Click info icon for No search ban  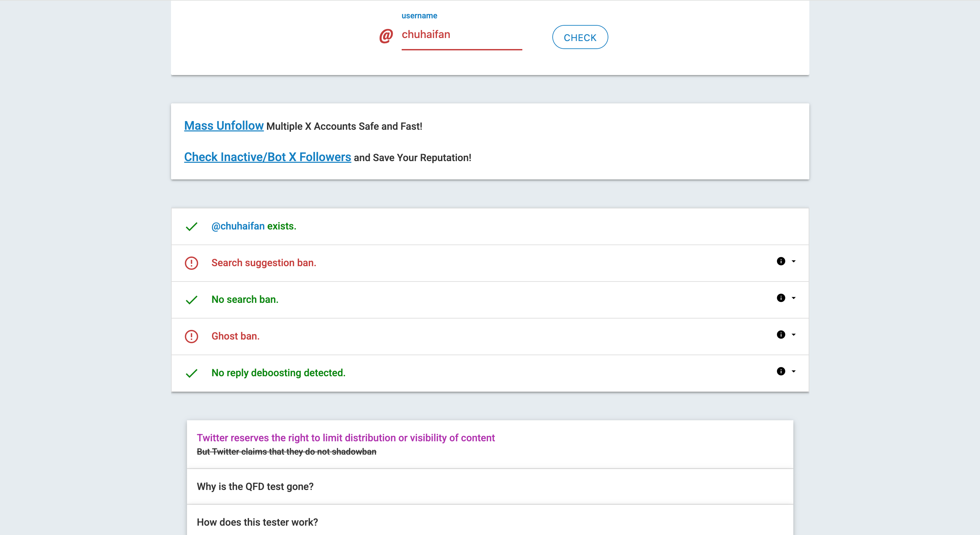[781, 298]
